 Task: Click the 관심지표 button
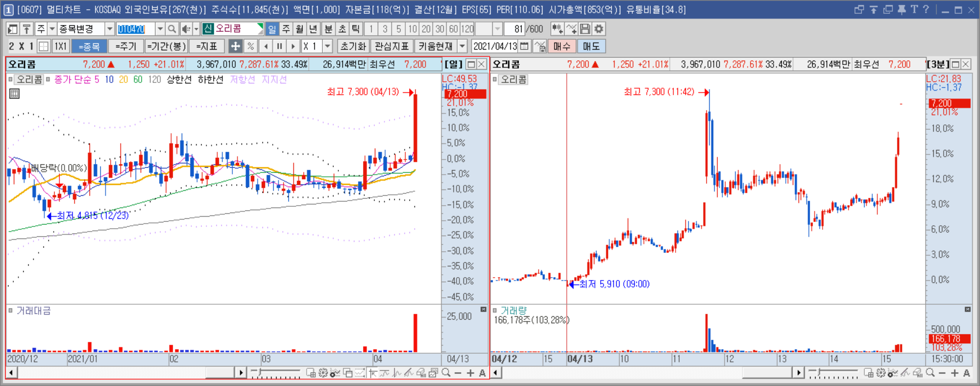pyautogui.click(x=392, y=46)
